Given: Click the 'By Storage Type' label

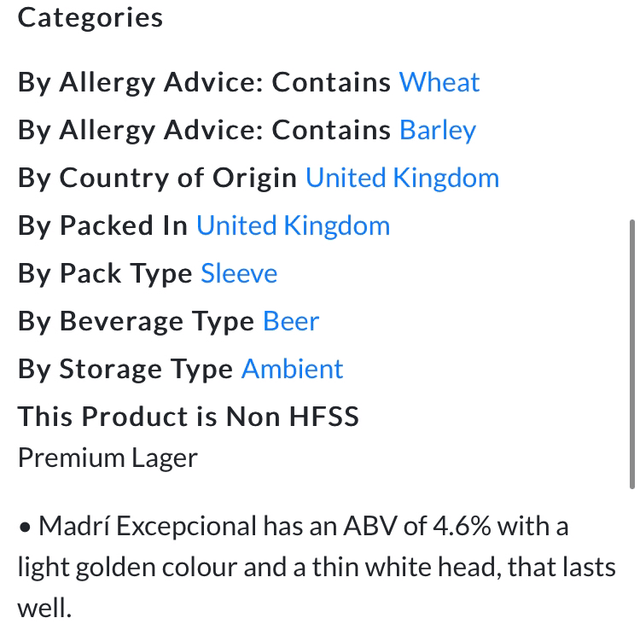Looking at the screenshot, I should pyautogui.click(x=125, y=369).
